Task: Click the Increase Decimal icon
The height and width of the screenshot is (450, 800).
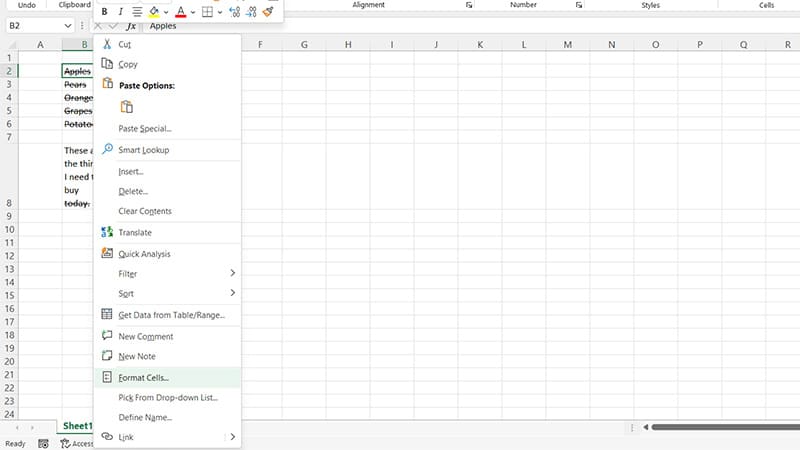Action: pos(235,12)
